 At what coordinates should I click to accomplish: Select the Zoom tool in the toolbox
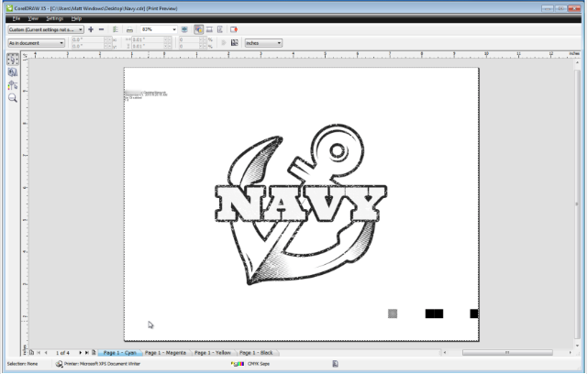[12, 98]
